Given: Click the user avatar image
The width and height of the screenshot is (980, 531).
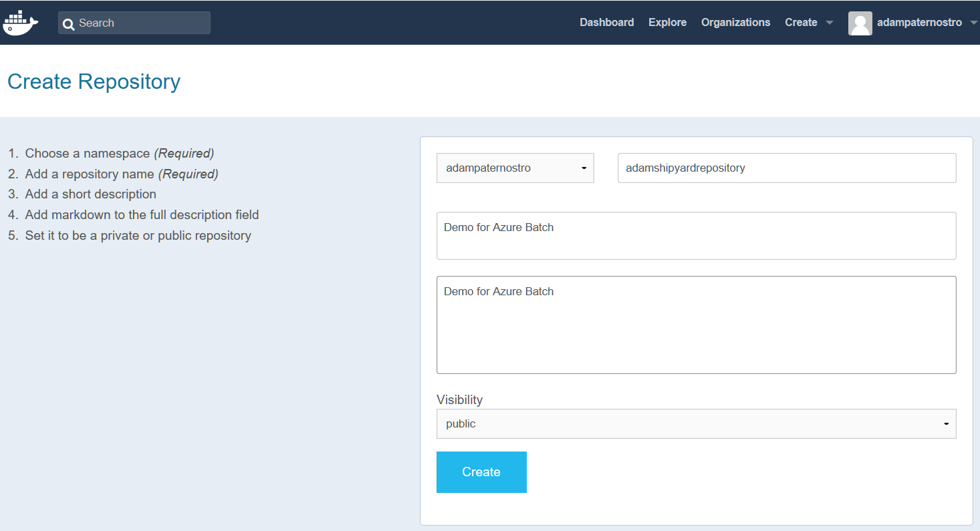Looking at the screenshot, I should (860, 23).
